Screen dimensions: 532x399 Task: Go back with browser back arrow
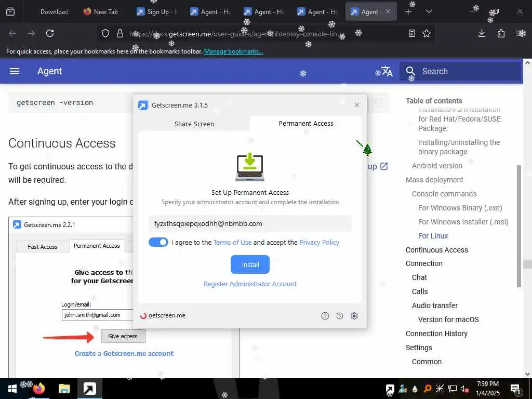point(12,33)
